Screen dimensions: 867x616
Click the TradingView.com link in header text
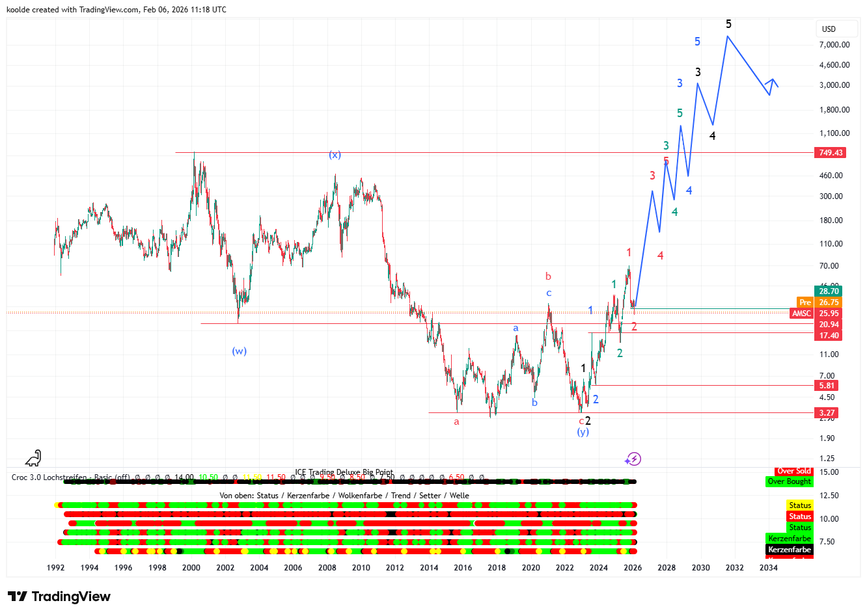click(x=109, y=10)
